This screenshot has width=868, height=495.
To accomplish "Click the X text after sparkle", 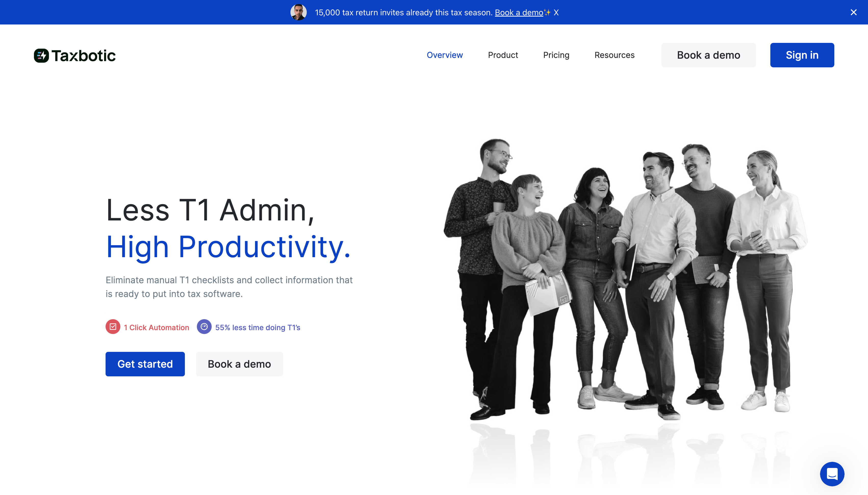I will pos(556,12).
